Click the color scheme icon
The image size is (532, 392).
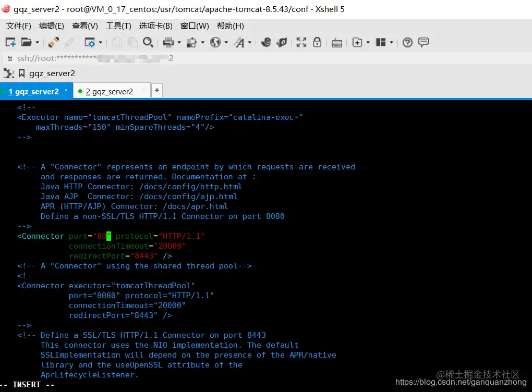[x=192, y=42]
